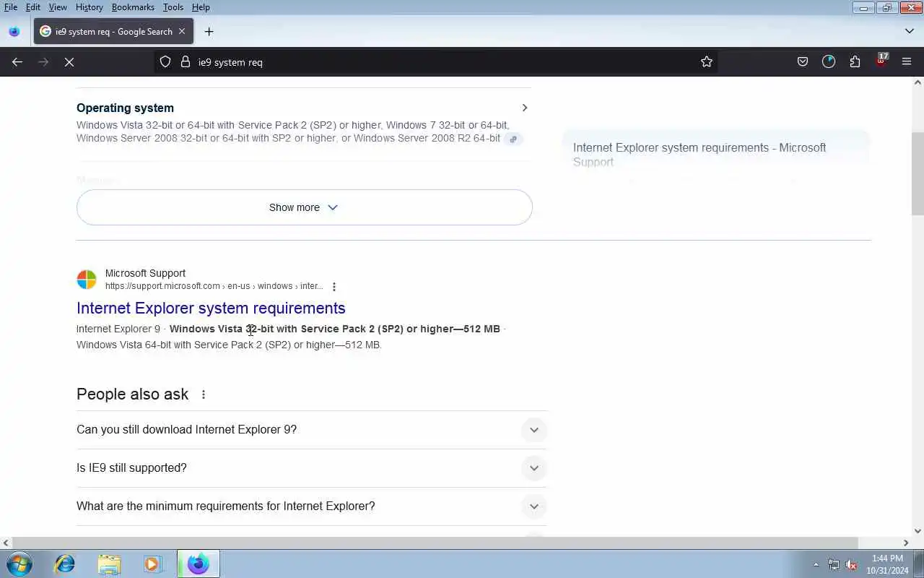
Task: Expand 'Is IE9 still supported?' question
Action: click(312, 468)
